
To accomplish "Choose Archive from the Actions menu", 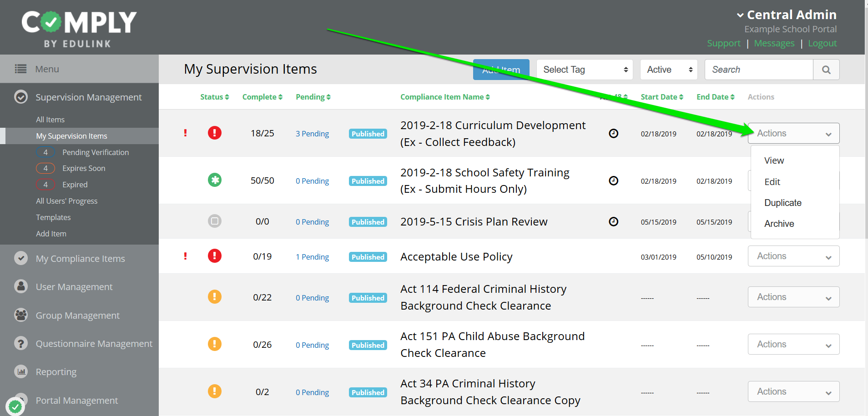I will (x=779, y=224).
